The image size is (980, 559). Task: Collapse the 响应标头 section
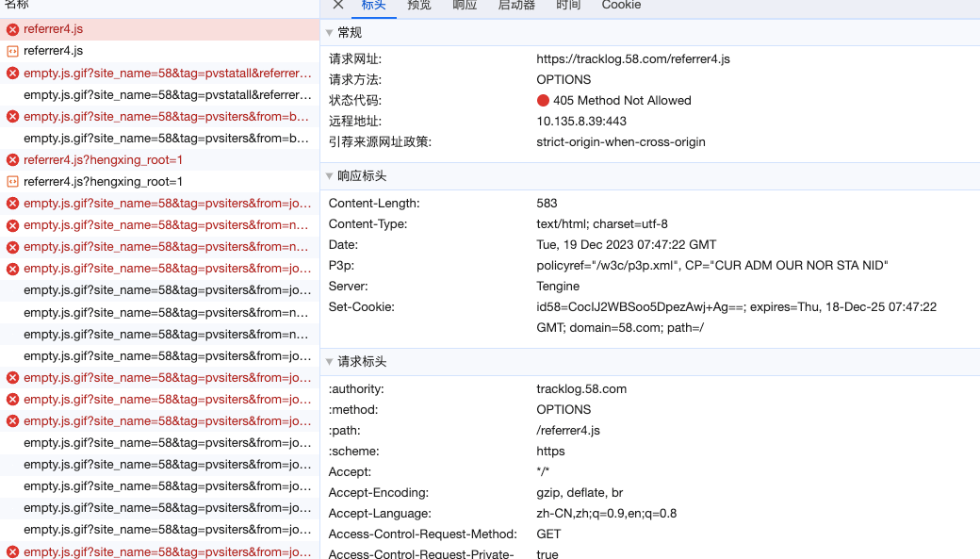click(330, 176)
